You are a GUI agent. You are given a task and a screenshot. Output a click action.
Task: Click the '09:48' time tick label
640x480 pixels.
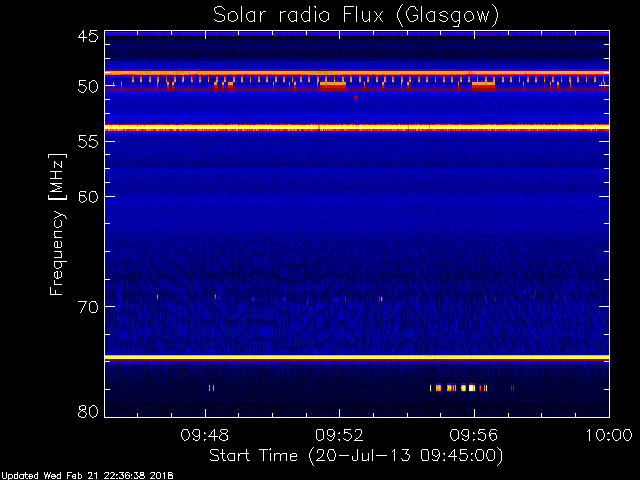[204, 436]
